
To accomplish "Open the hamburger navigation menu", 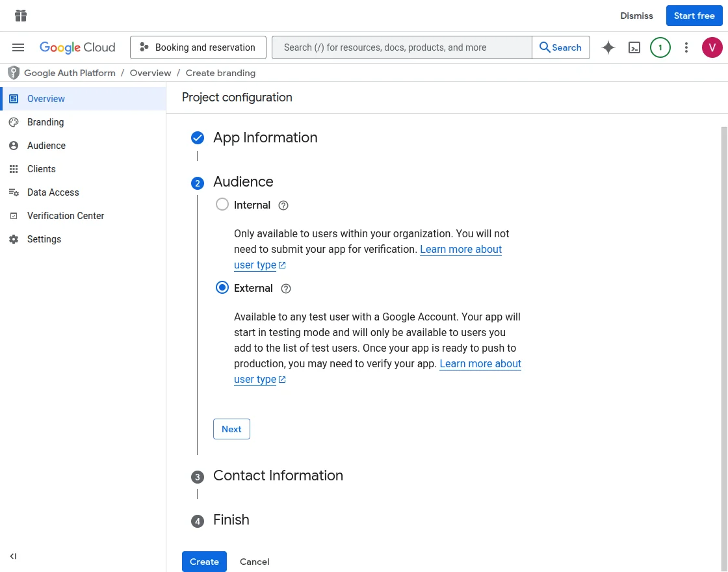I will pyautogui.click(x=18, y=47).
